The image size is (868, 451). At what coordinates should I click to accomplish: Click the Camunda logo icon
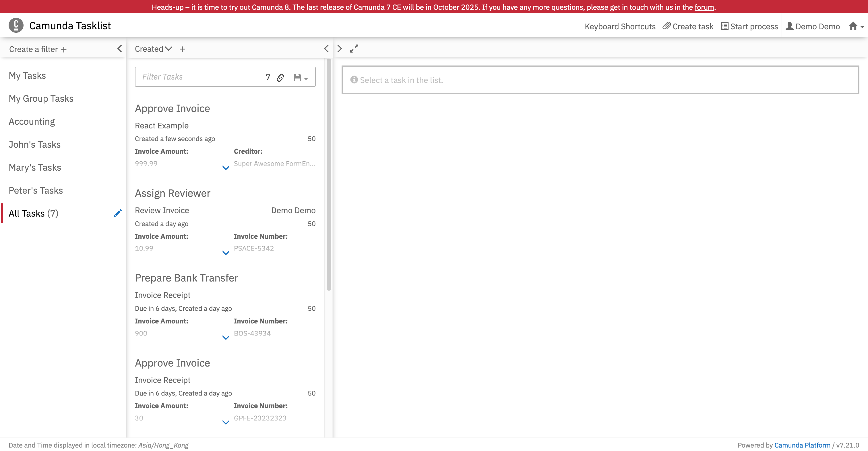(15, 25)
